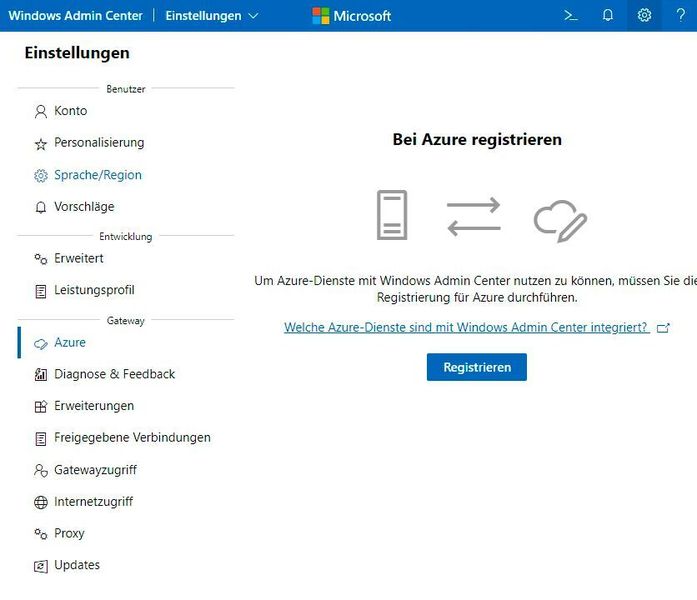
Task: Click the settings gear in header
Action: coord(644,16)
